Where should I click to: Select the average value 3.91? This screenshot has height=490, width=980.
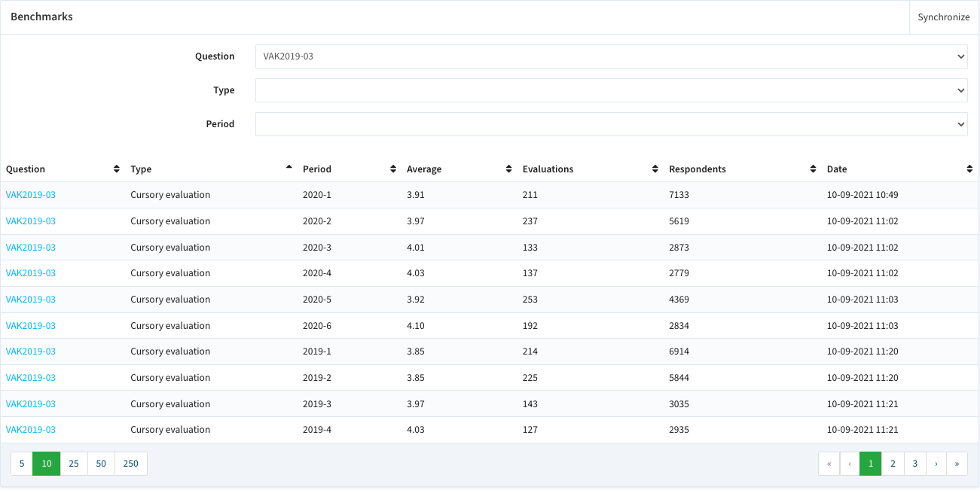click(x=416, y=195)
